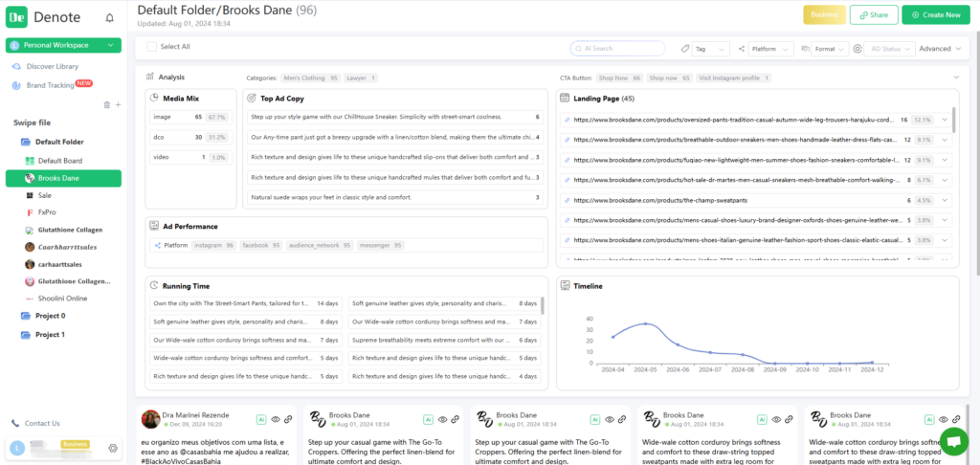This screenshot has height=465, width=980.
Task: Click the Media Mix pie icon
Action: [154, 99]
